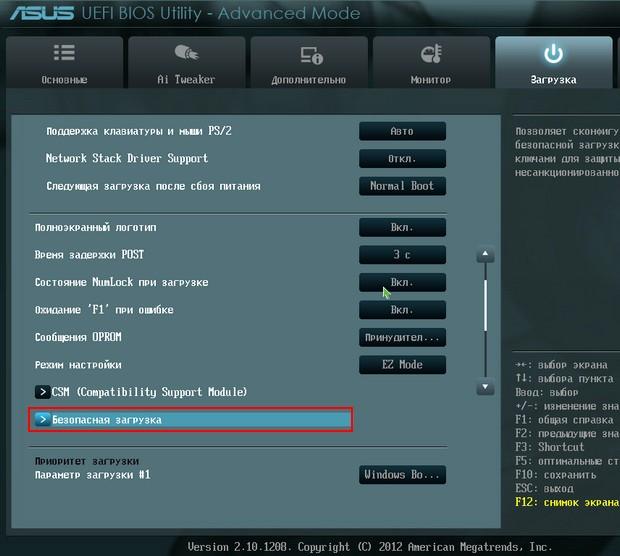Switch to the Ai Tweaker tab

point(187,62)
